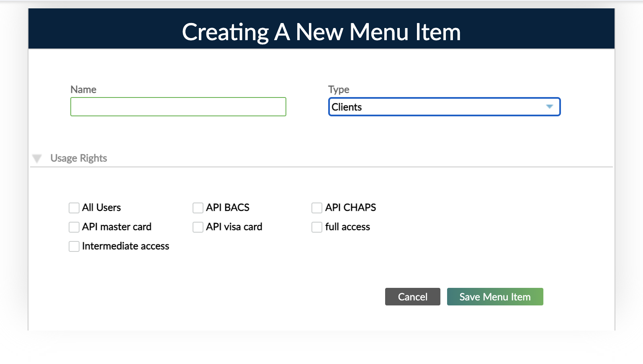Click the Type field label

click(339, 89)
